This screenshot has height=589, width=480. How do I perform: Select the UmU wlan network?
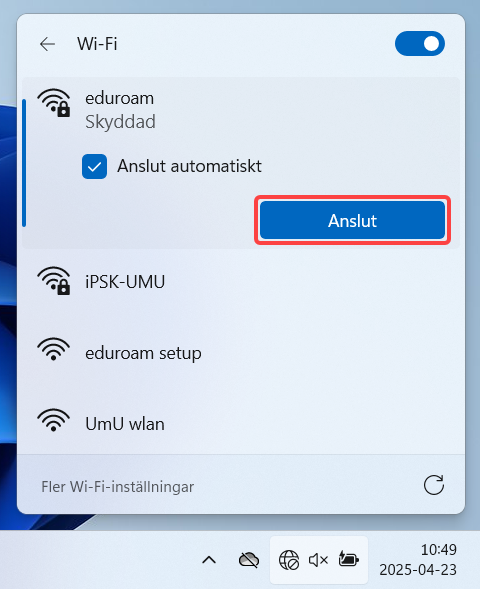click(240, 424)
